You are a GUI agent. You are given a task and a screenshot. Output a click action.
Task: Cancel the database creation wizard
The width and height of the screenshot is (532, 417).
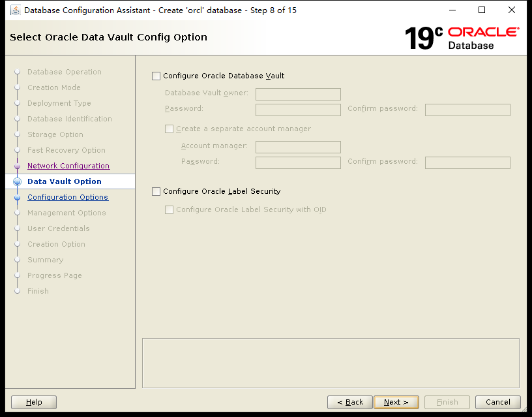497,402
